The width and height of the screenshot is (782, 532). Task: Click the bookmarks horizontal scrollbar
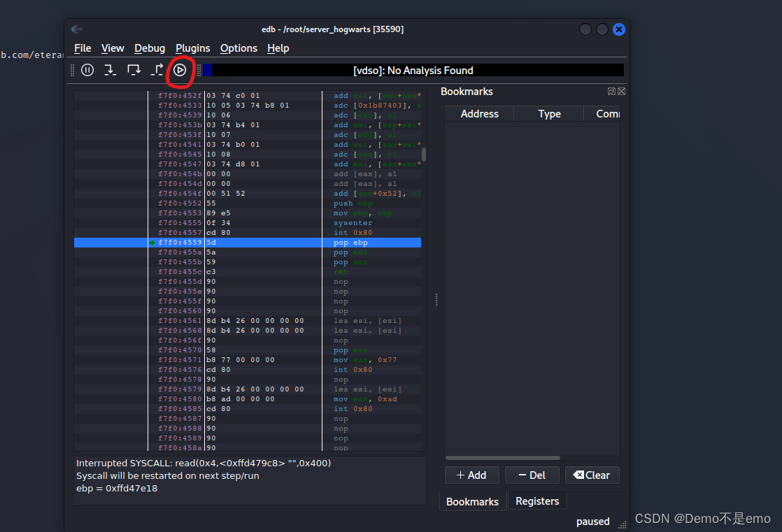(503, 458)
